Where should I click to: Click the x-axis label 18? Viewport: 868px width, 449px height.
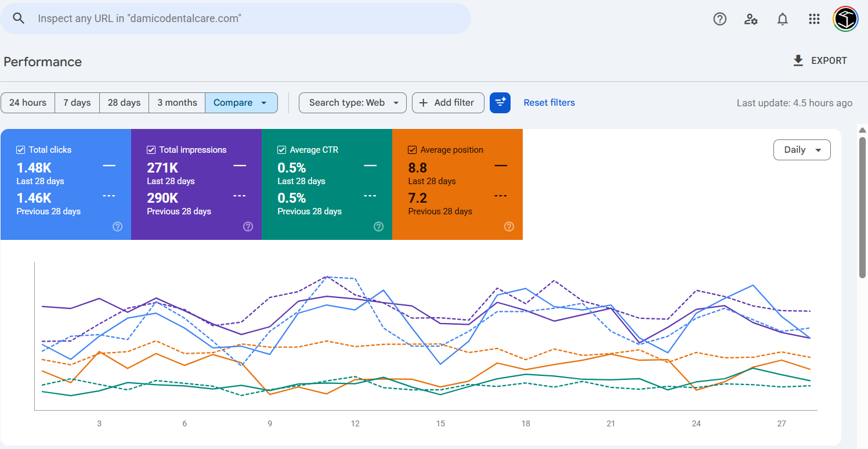point(526,423)
